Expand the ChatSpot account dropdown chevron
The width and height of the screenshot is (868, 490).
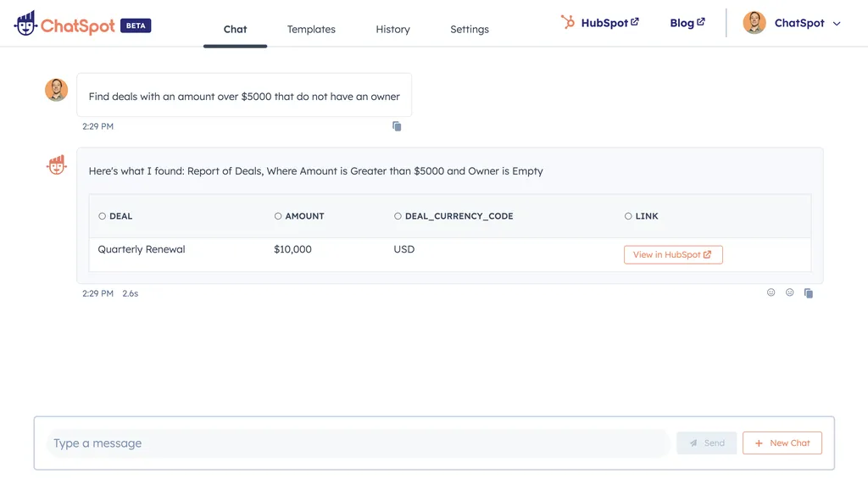point(837,24)
